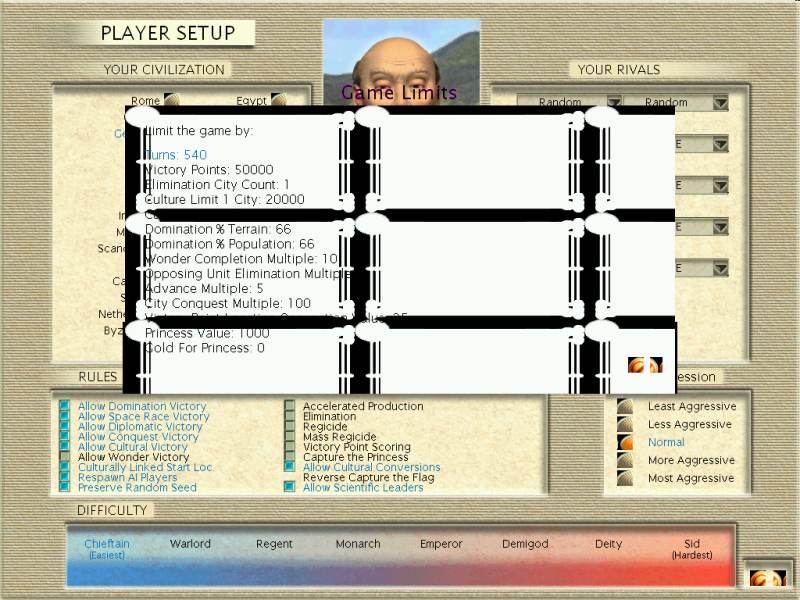The height and width of the screenshot is (600, 800).
Task: Select Regent difficulty level
Action: point(274,544)
